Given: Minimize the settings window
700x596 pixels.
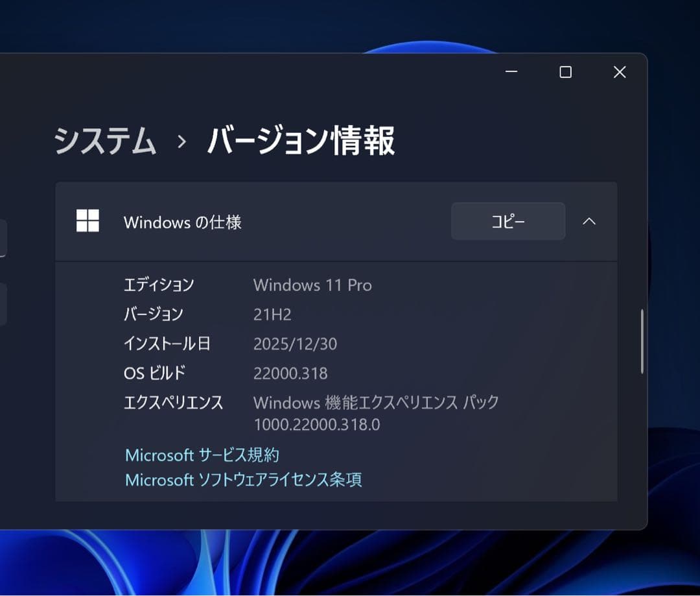Looking at the screenshot, I should tap(511, 72).
